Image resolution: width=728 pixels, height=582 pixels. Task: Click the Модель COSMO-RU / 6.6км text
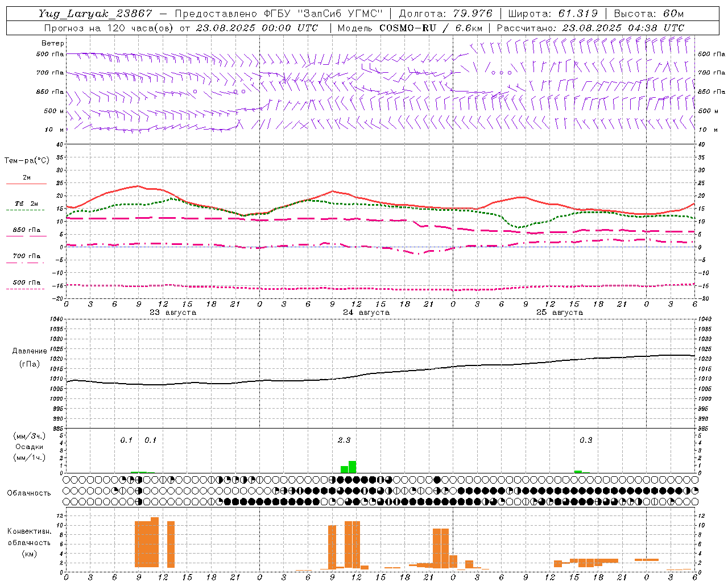[410, 28]
